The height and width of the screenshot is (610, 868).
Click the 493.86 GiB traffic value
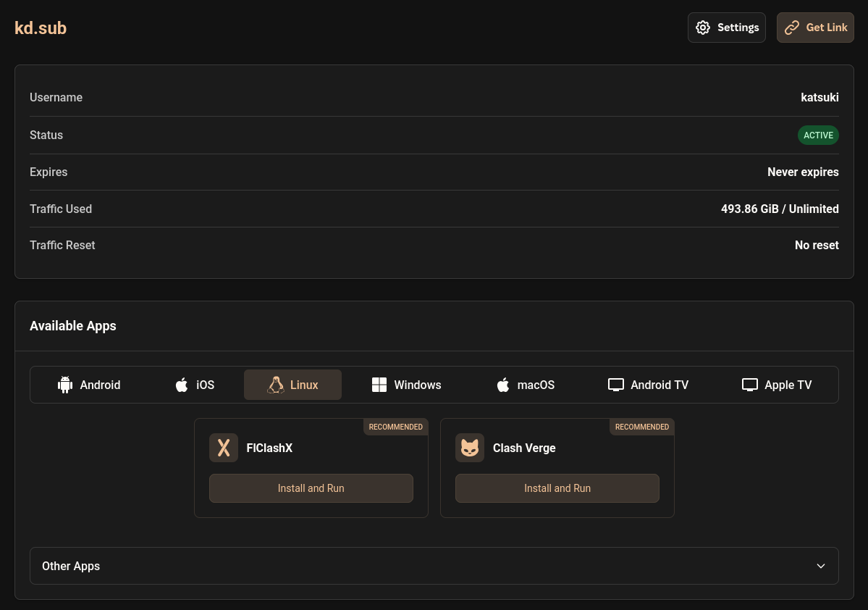(749, 209)
